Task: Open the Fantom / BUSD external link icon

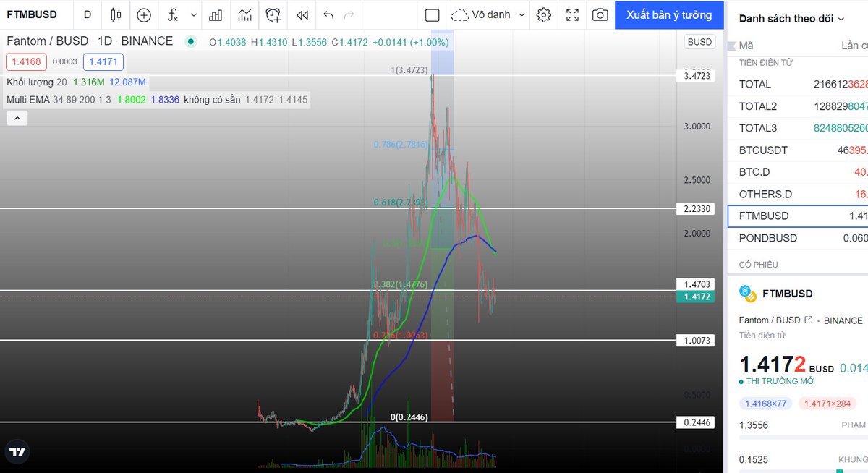Action: (x=809, y=320)
